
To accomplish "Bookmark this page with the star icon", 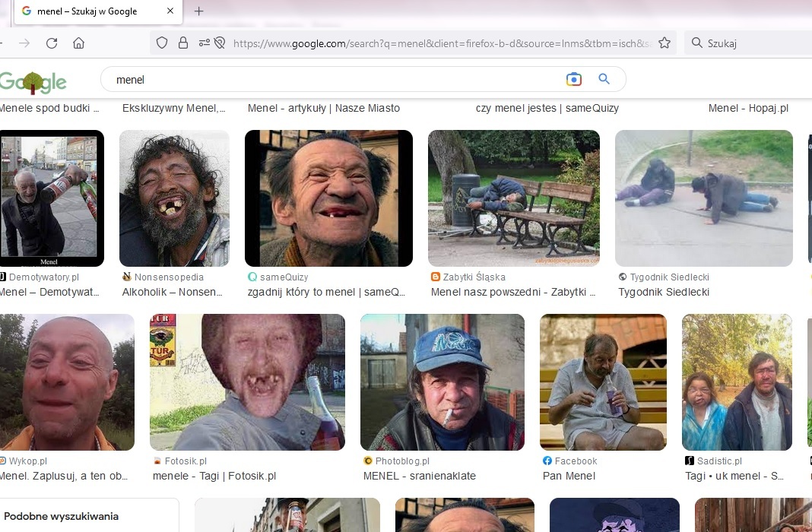I will pyautogui.click(x=665, y=43).
